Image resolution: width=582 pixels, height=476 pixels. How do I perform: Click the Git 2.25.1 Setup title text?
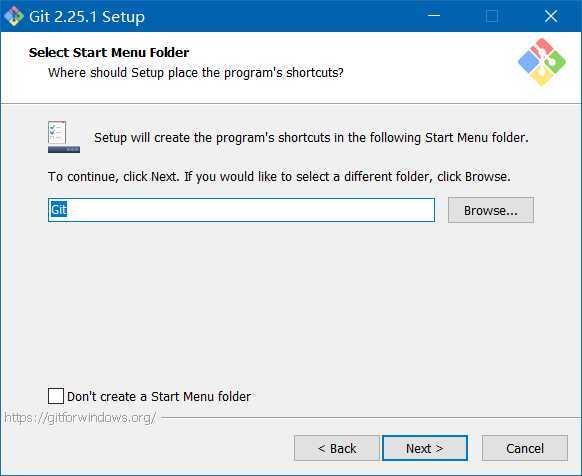[87, 17]
